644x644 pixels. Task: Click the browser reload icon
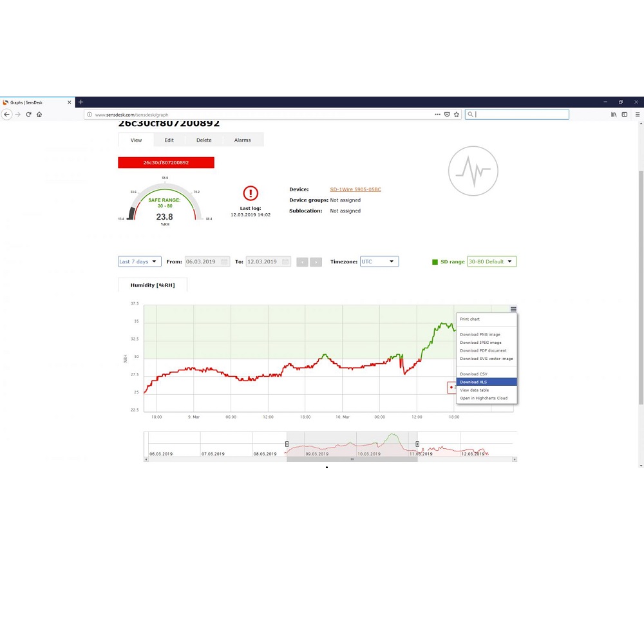[x=28, y=114]
